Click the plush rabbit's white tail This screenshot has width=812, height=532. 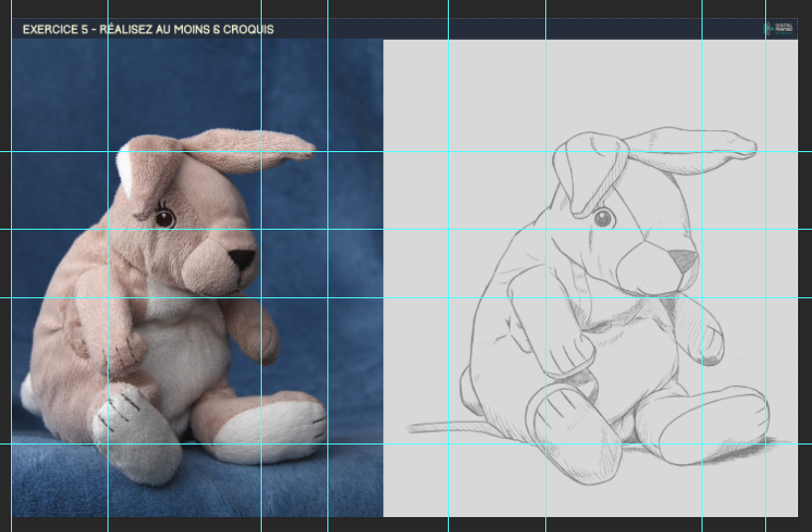coord(28,394)
